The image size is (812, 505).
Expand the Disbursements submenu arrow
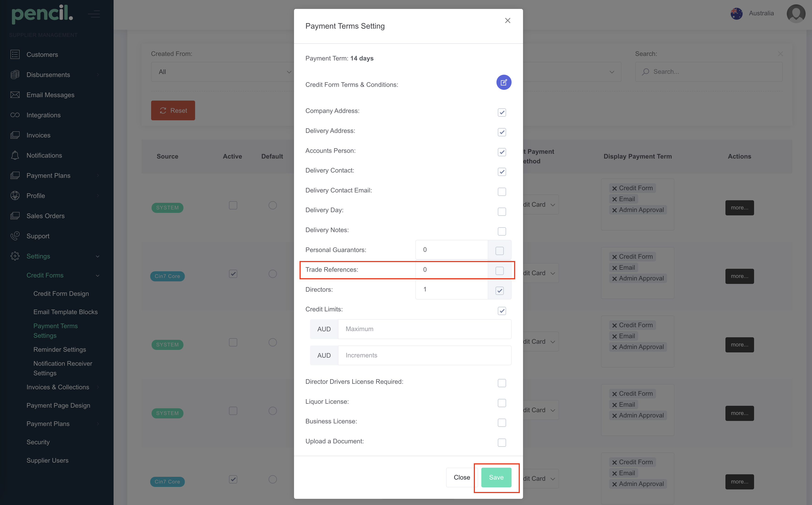98,75
